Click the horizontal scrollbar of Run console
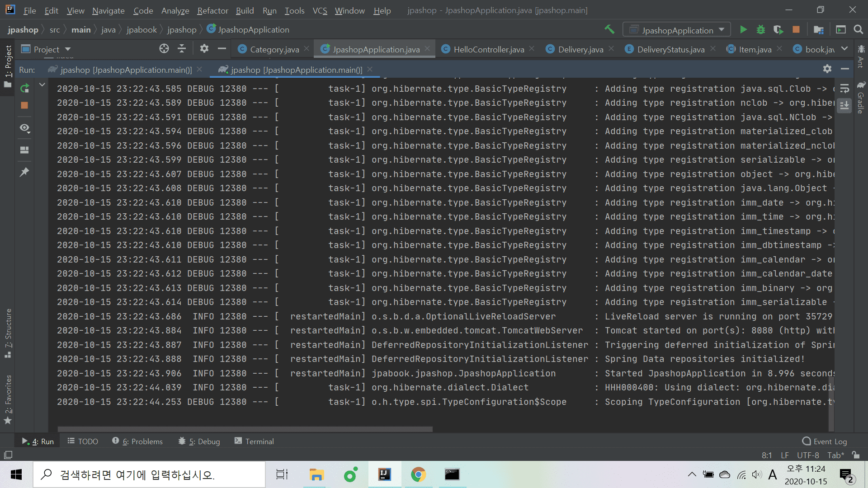 point(245,429)
